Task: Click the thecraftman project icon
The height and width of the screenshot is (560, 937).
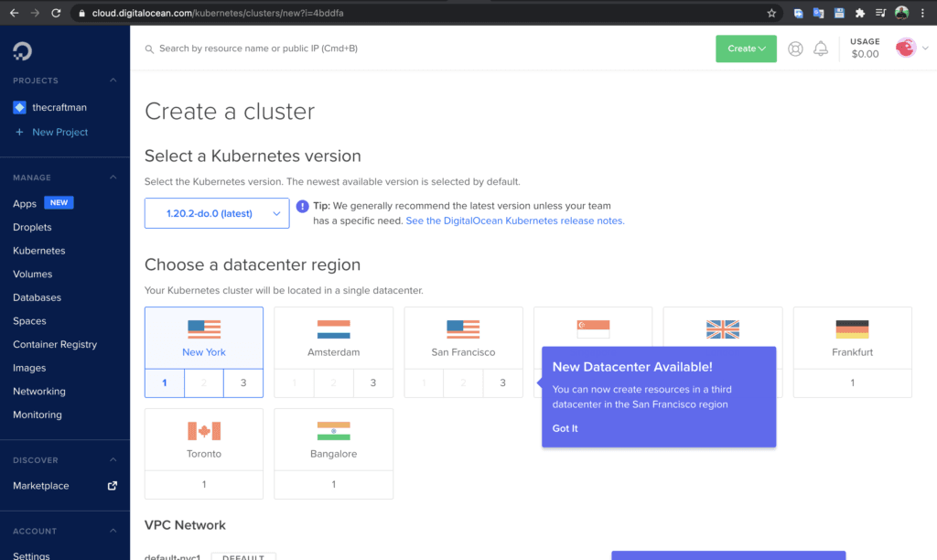Action: [20, 108]
